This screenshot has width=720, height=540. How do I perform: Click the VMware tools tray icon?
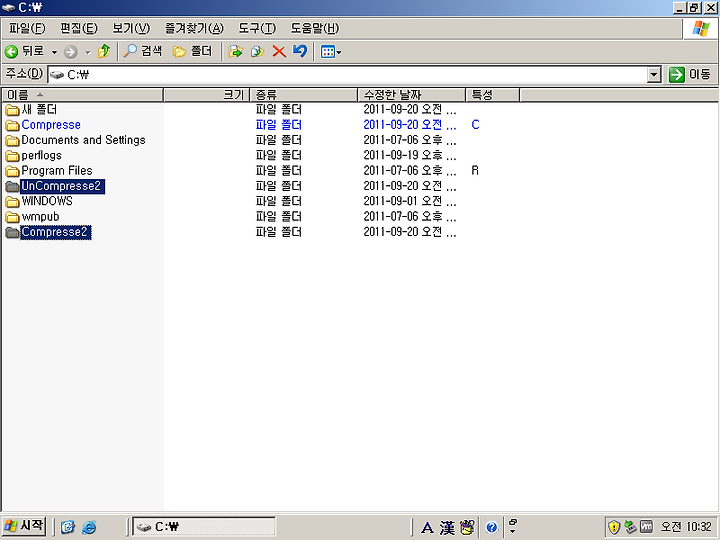coord(646,526)
